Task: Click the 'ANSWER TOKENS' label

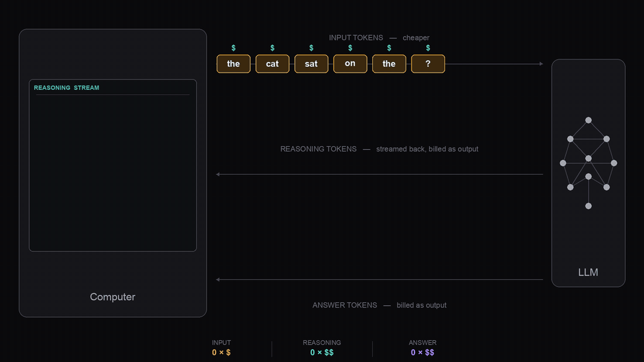Action: (x=345, y=305)
